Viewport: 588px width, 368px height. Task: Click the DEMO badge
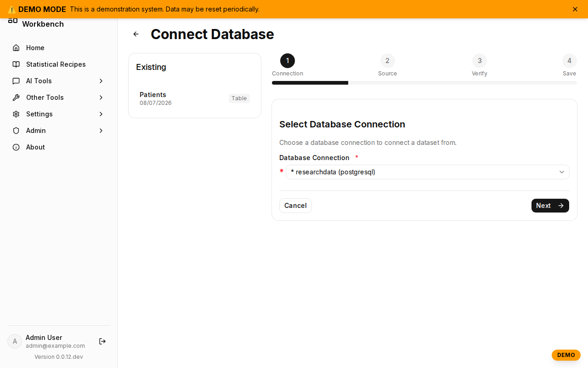coord(566,355)
